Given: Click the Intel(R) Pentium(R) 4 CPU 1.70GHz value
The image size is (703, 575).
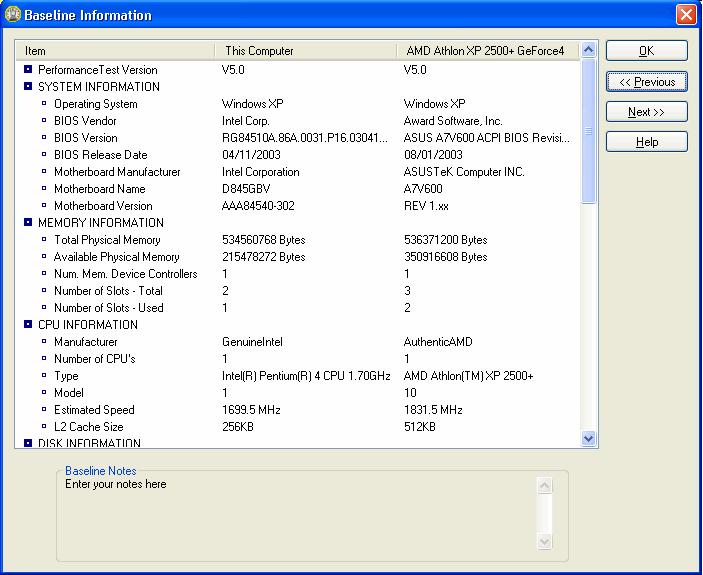Looking at the screenshot, I should tap(306, 376).
